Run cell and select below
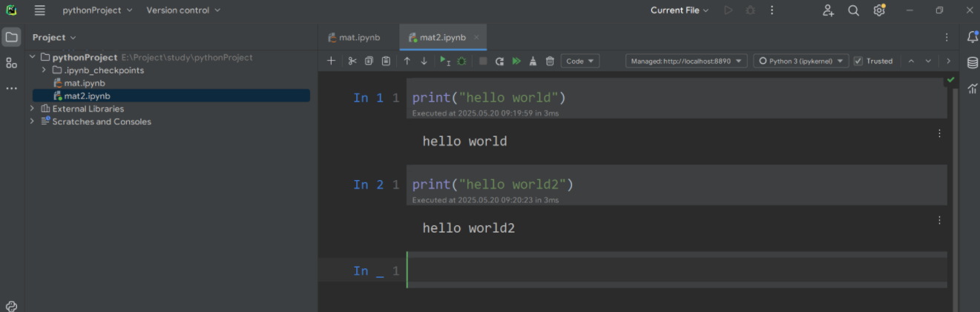The width and height of the screenshot is (980, 312). click(x=444, y=61)
